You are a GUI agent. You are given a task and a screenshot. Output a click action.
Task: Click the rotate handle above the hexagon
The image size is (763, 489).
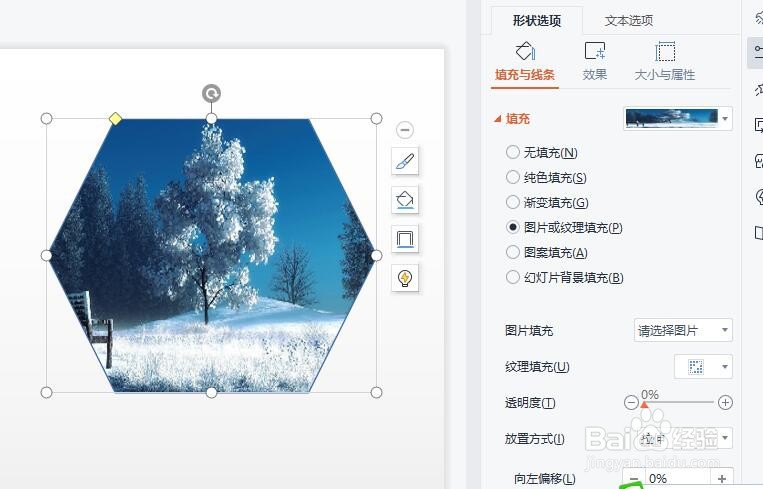(x=211, y=93)
